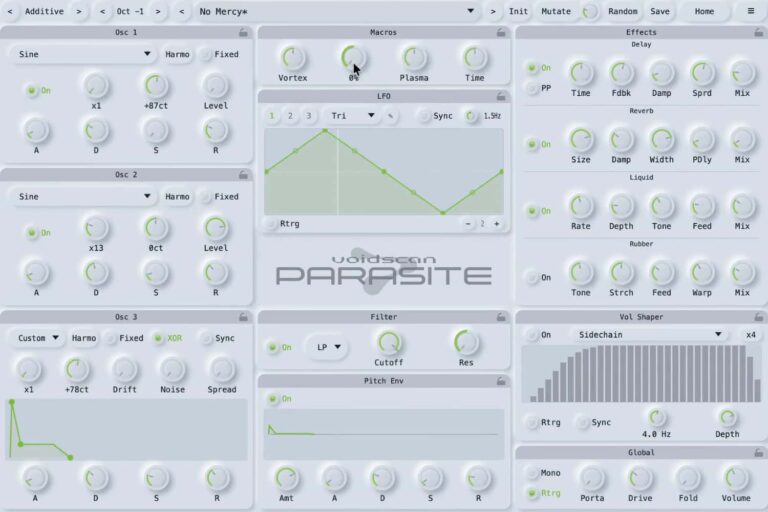
Task: Open the No Mercy preset dropdown
Action: pyautogui.click(x=336, y=11)
